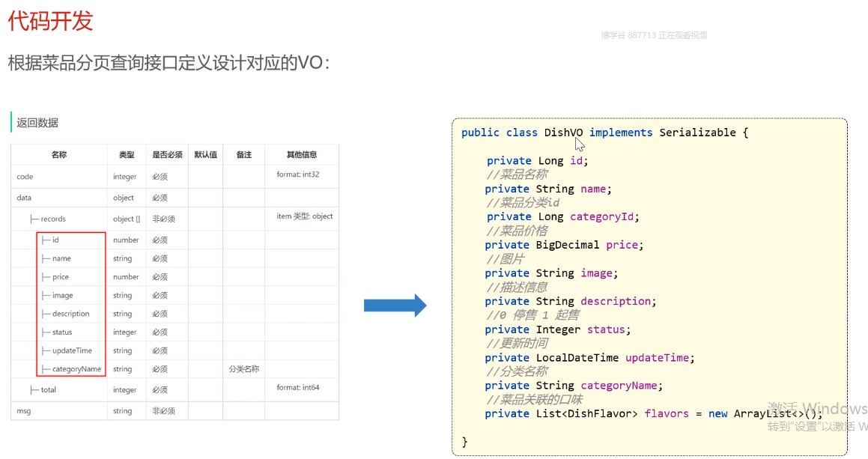Click the LocalDateTime updateTime code line
868x459 pixels.
589,358
